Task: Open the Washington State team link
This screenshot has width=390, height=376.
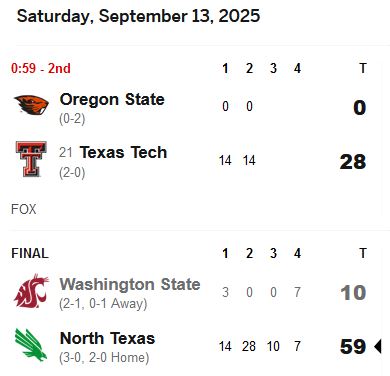Action: click(x=130, y=284)
